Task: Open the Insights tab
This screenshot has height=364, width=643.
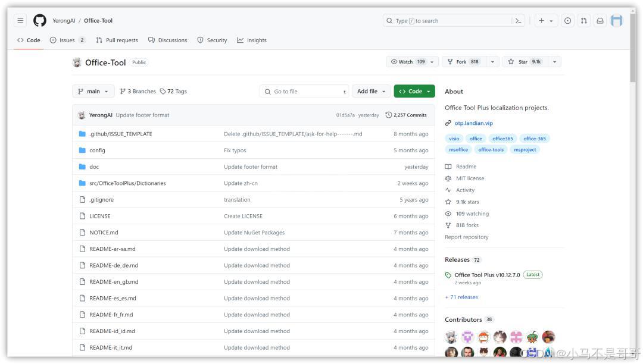Action: pos(252,40)
